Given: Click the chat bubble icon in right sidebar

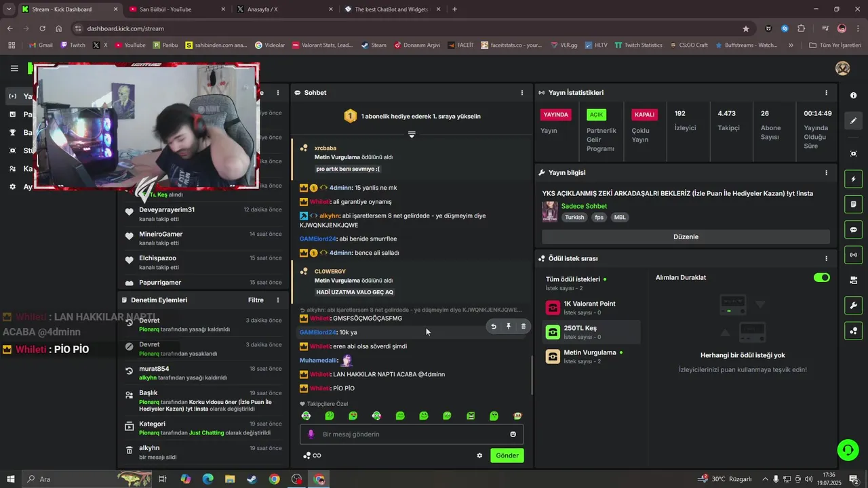Looking at the screenshot, I should click(853, 230).
